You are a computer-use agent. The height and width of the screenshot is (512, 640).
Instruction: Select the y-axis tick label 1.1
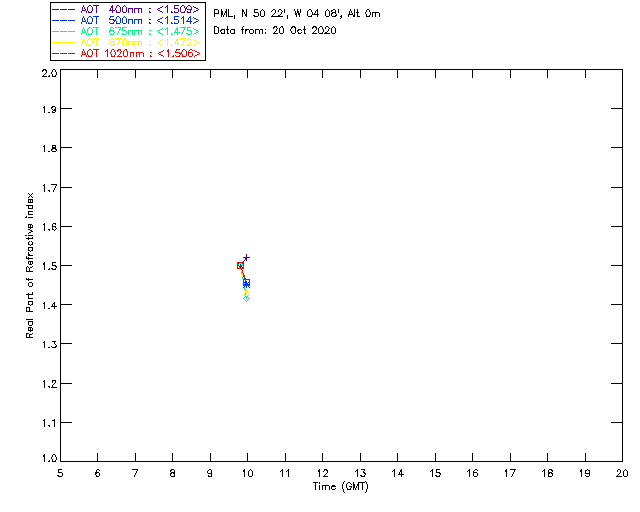[x=49, y=423]
